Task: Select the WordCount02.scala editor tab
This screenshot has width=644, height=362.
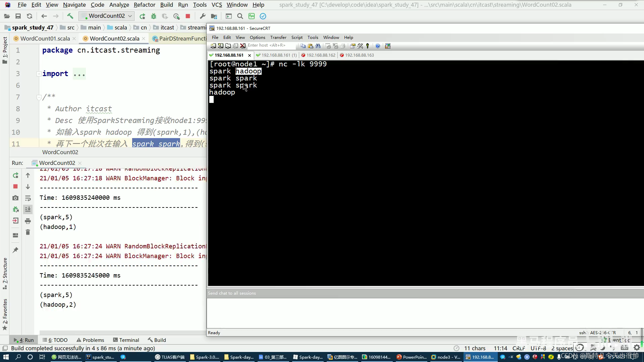Action: tap(115, 39)
